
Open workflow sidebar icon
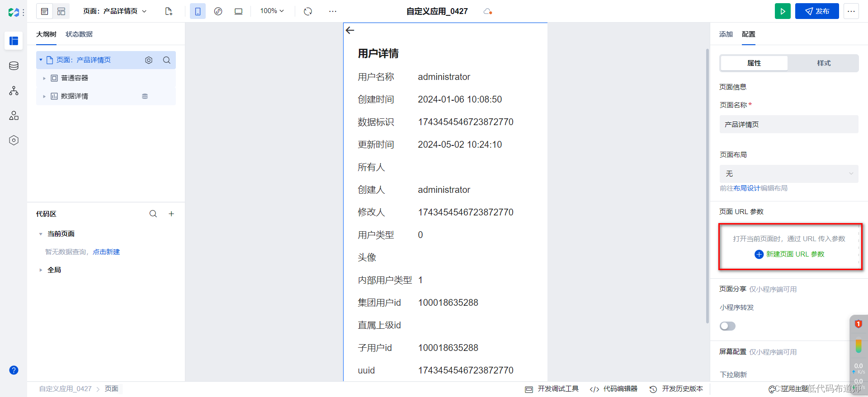14,91
